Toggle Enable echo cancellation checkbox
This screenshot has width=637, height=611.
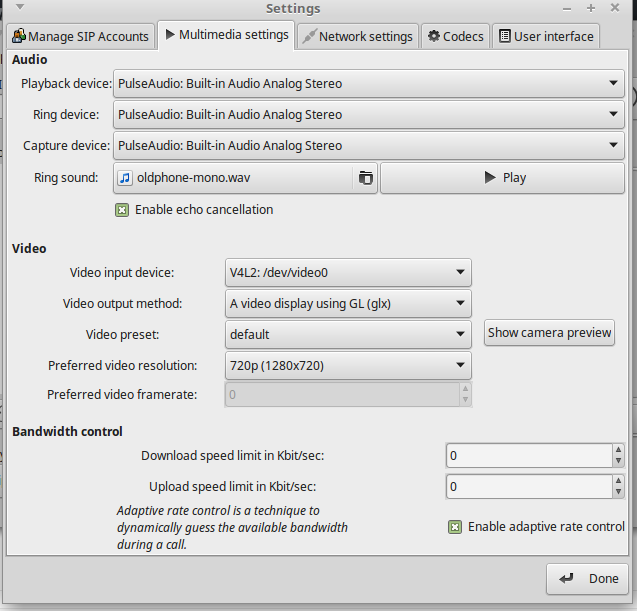tap(122, 210)
